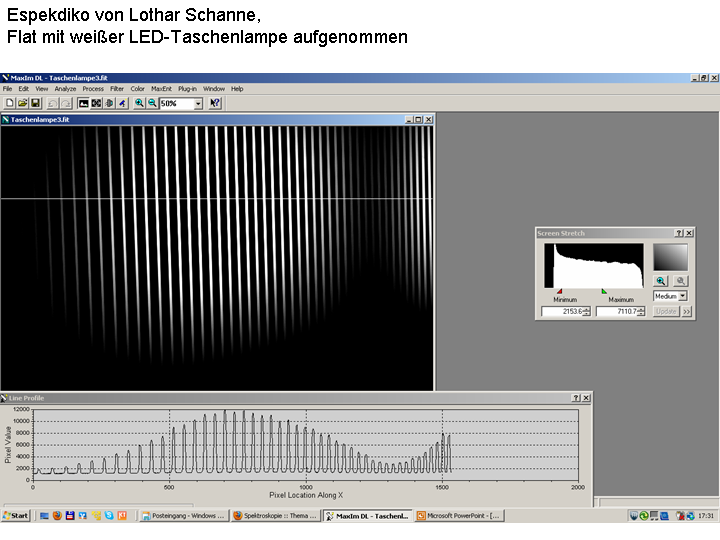Click the Save disk icon
This screenshot has width=720, height=540.
click(x=35, y=103)
